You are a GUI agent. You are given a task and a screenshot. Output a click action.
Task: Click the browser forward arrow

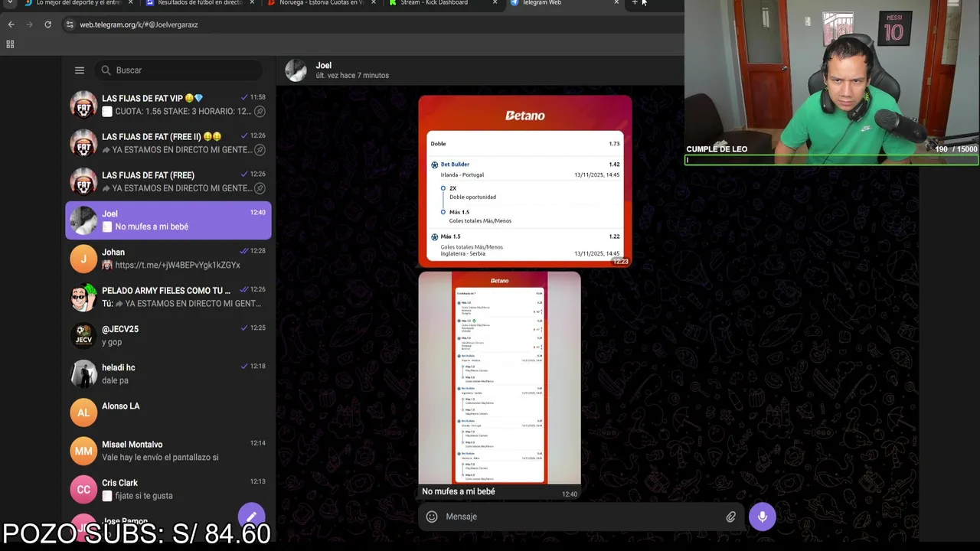29,24
